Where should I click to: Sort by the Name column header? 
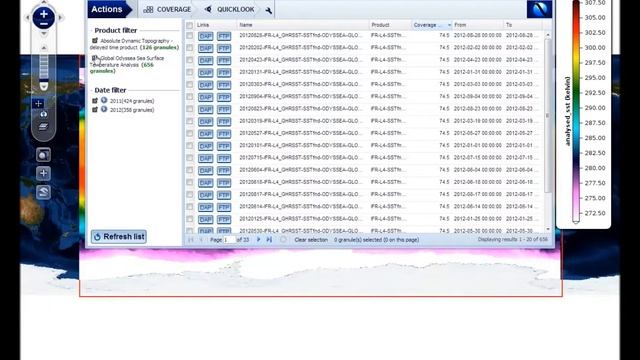[x=303, y=25]
